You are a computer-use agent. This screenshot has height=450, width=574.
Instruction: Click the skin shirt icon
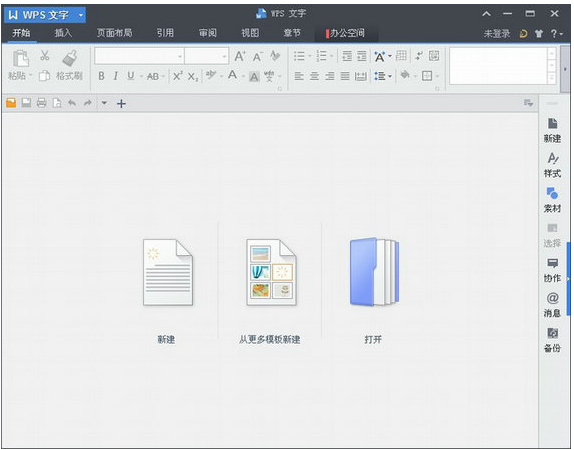click(x=538, y=34)
